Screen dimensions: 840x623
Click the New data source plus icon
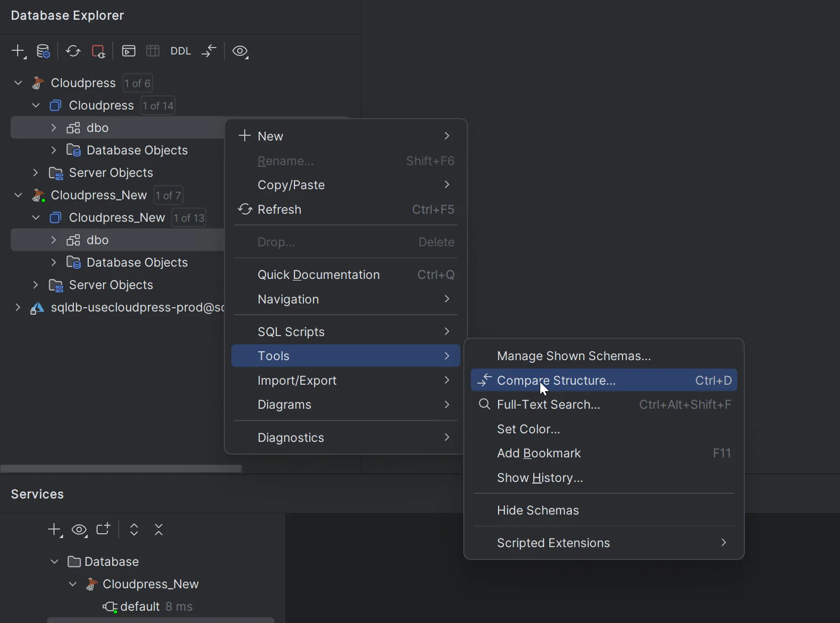pos(19,51)
